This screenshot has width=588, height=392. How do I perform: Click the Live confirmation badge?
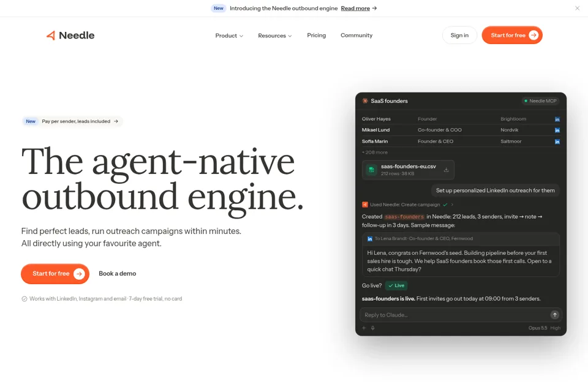pos(396,285)
